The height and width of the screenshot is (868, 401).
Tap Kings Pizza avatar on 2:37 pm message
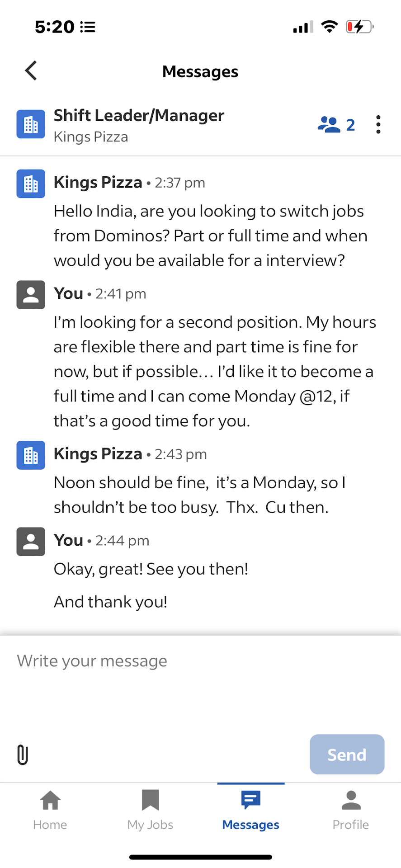pyautogui.click(x=31, y=184)
